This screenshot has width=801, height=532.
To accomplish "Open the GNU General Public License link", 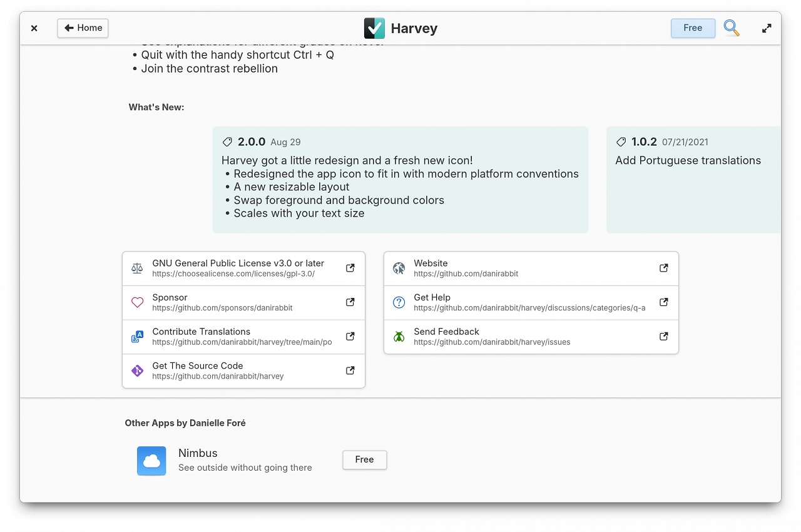I will point(243,269).
